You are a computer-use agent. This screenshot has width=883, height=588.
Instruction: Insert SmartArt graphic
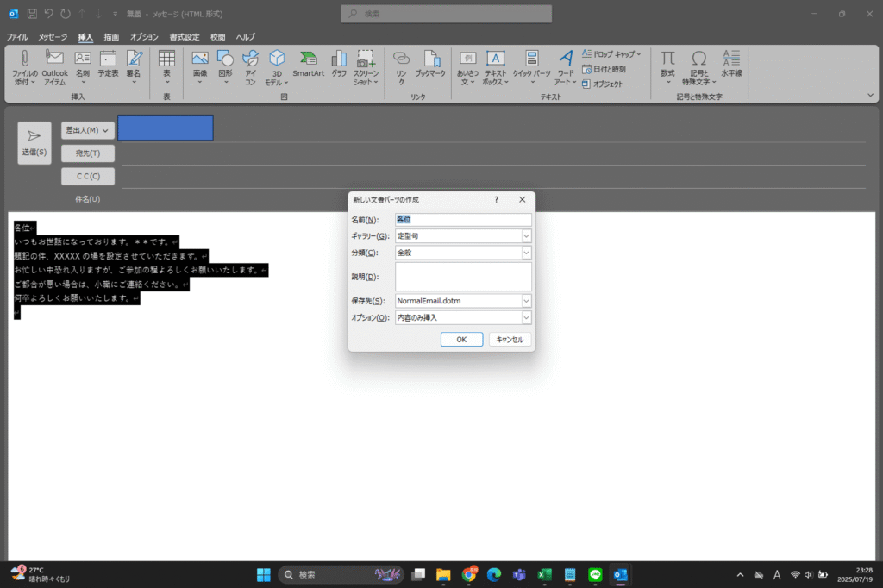coord(308,64)
